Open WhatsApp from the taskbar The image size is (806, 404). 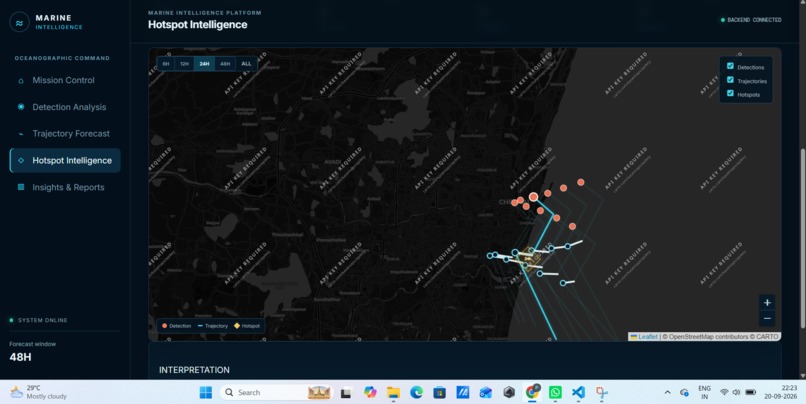555,393
